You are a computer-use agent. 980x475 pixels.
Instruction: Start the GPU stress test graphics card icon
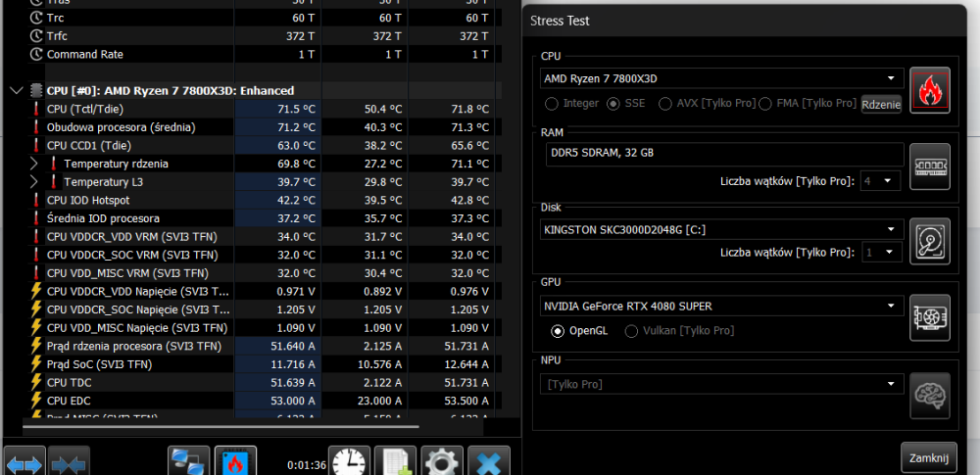[929, 317]
